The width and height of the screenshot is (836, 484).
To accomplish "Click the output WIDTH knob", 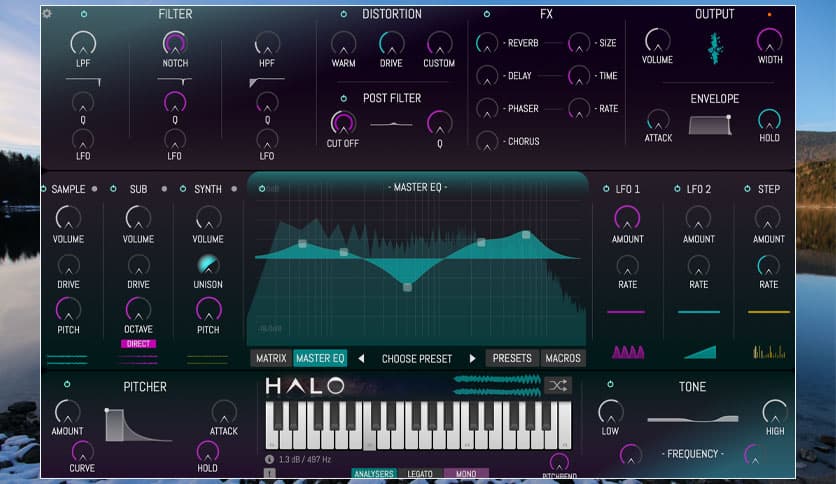I will click(769, 41).
